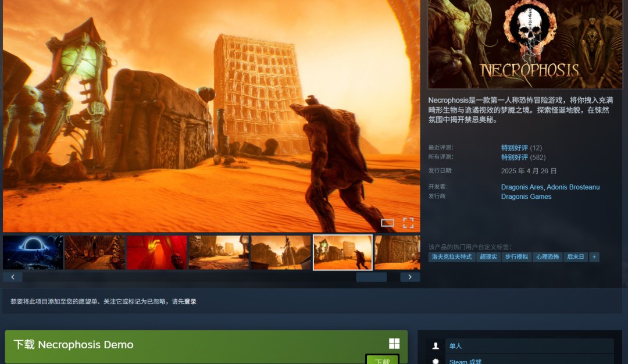
Task: Select the 心理恐怖 tag
Action: point(547,257)
